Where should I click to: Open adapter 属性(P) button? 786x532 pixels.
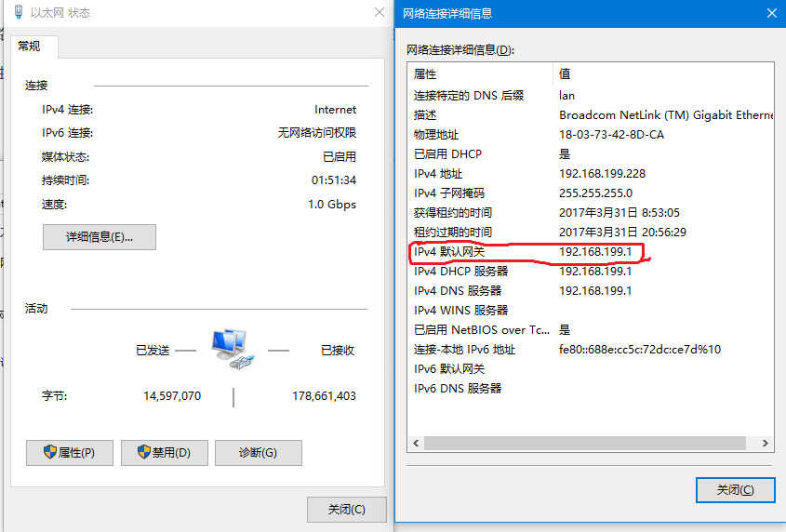pyautogui.click(x=70, y=453)
